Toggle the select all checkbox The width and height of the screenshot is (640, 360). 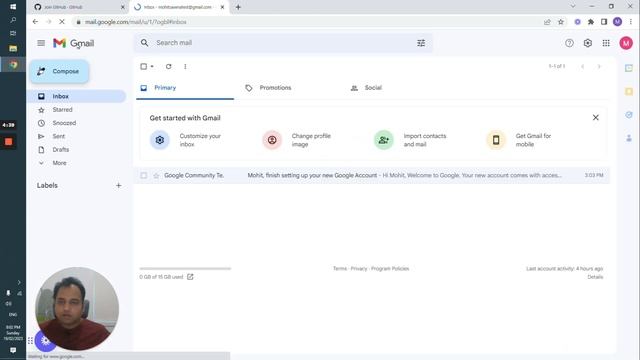(x=144, y=66)
